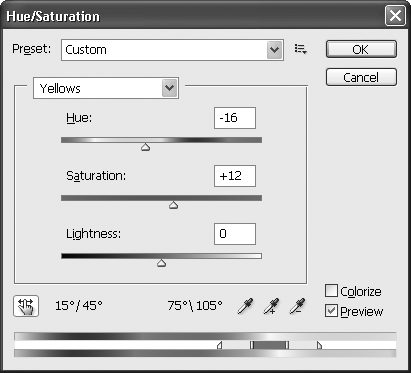Open the preset options menu icon
This screenshot has height=373, width=411.
301,49
